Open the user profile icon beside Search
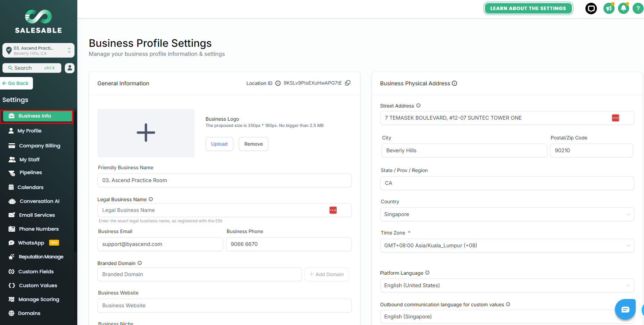 (x=70, y=68)
